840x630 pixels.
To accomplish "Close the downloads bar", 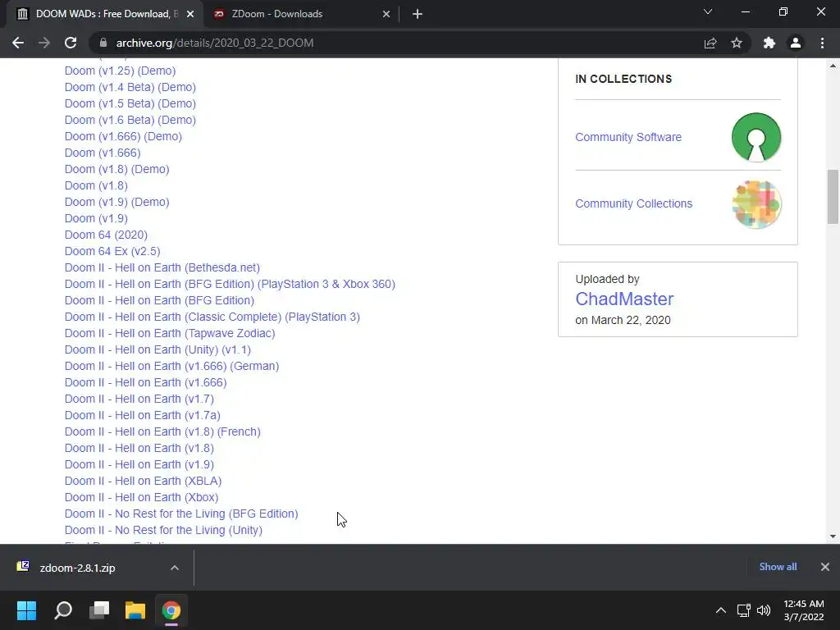I will [825, 567].
